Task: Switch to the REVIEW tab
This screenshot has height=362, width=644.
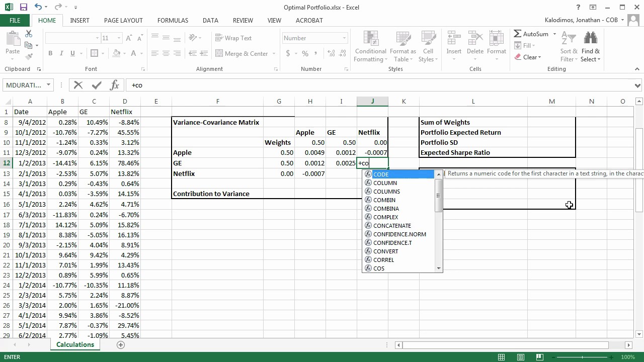Action: [x=243, y=20]
